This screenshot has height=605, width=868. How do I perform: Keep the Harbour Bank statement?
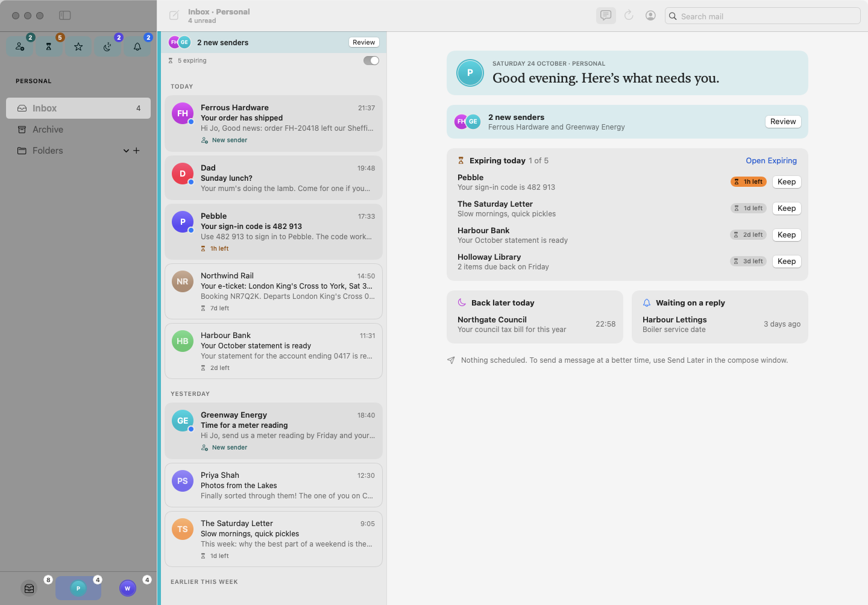pos(787,235)
